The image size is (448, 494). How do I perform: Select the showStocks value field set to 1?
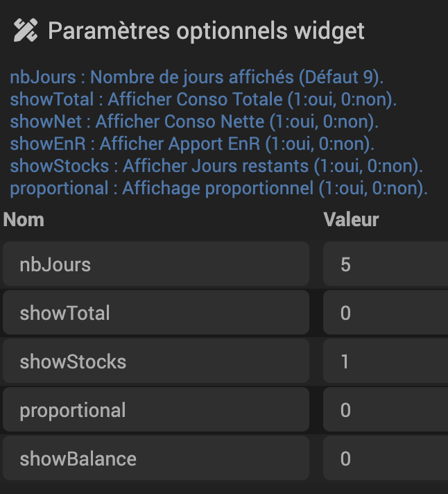[x=385, y=361]
